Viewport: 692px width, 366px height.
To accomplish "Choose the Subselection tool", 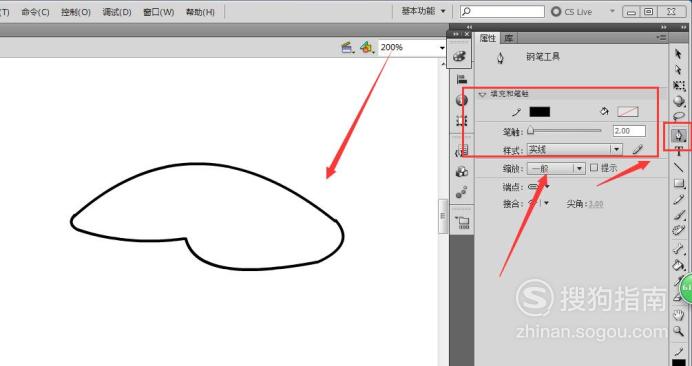I will click(678, 70).
